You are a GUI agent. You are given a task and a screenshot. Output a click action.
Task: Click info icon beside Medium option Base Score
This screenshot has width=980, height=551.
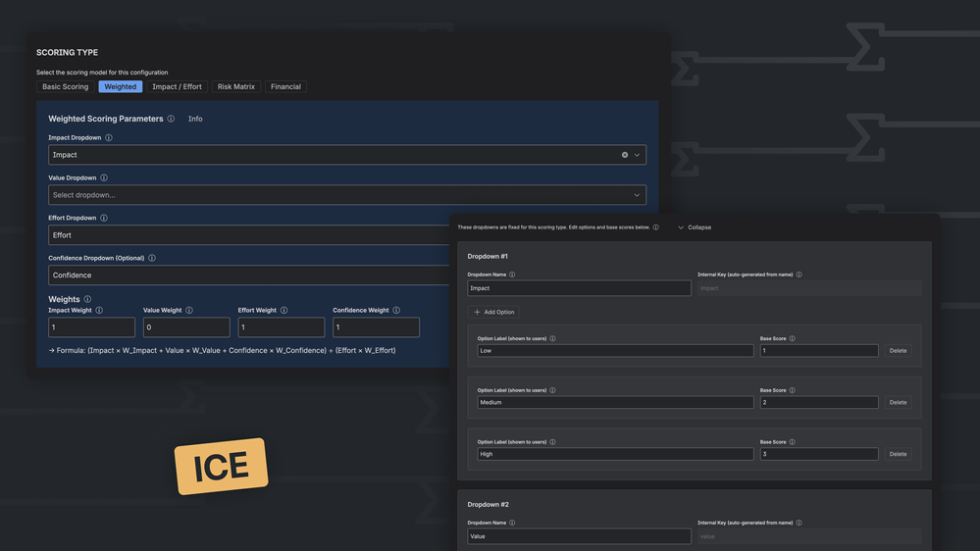pos(792,390)
